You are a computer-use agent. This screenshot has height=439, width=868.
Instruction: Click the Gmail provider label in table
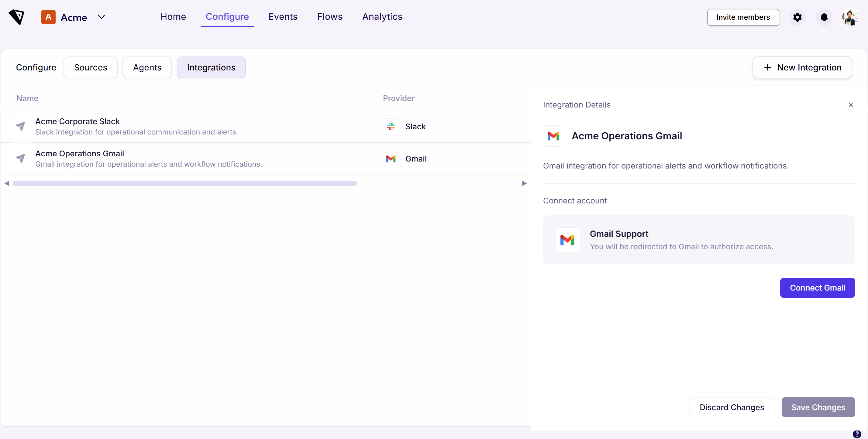pos(416,159)
